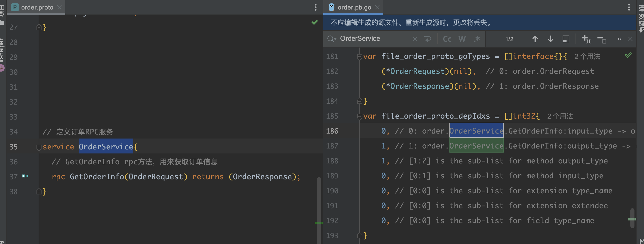Click file_order_proto_goTypes variable name
The image size is (644, 244).
(x=436, y=56)
